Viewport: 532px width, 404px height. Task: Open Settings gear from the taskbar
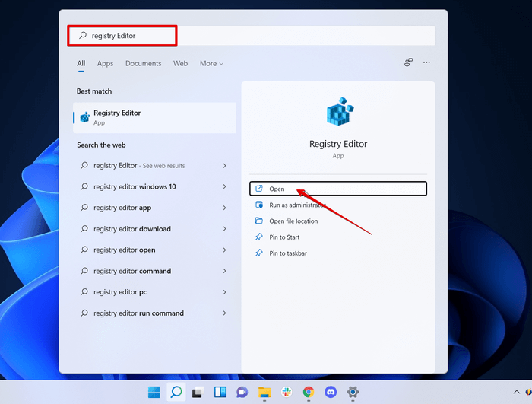(353, 392)
